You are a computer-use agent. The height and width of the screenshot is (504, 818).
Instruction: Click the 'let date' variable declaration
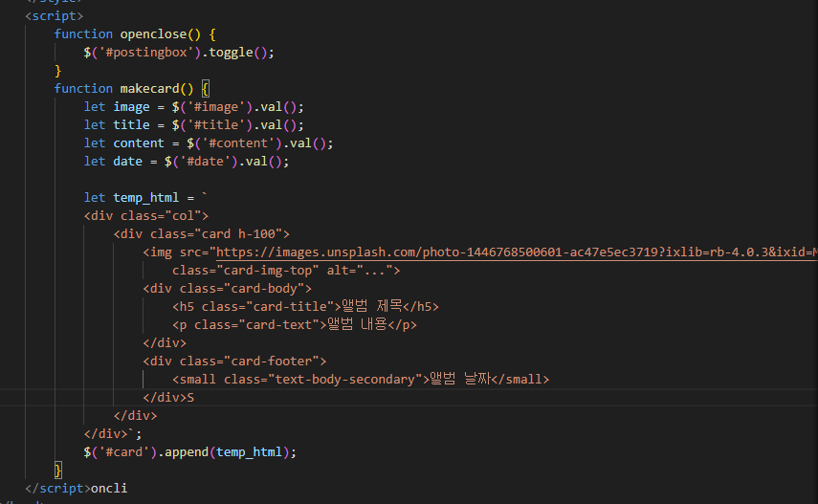tap(187, 162)
